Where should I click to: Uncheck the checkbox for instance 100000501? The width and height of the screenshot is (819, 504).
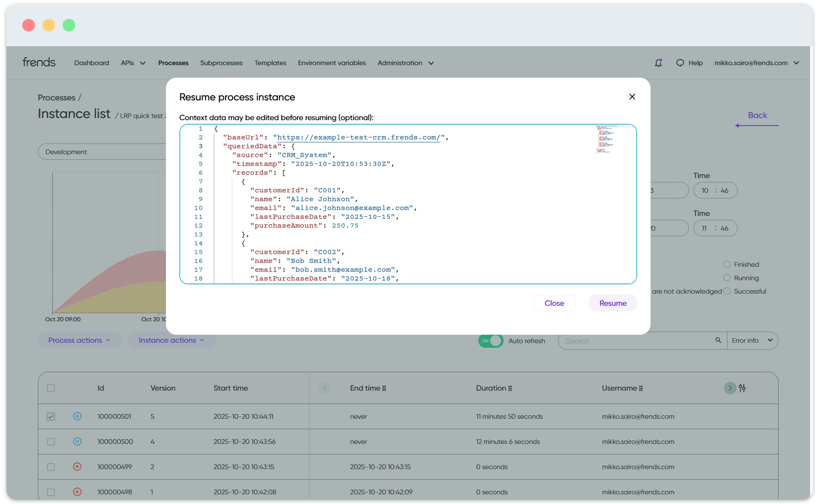click(x=51, y=416)
